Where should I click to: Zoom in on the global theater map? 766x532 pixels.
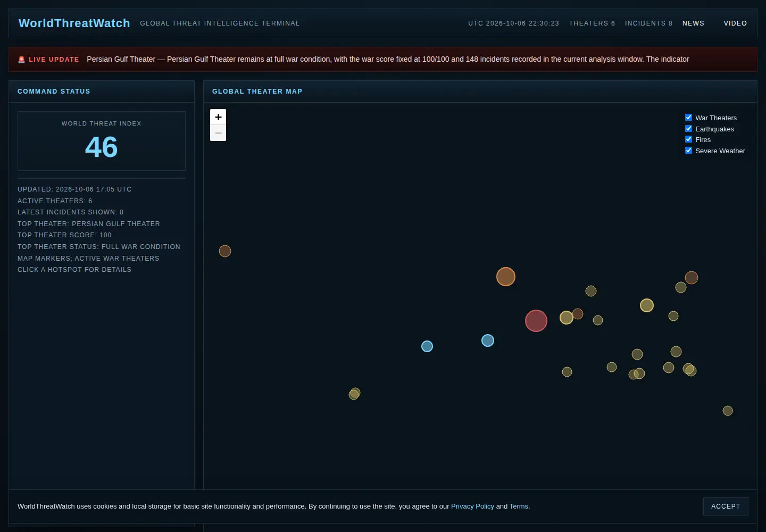[x=218, y=117]
